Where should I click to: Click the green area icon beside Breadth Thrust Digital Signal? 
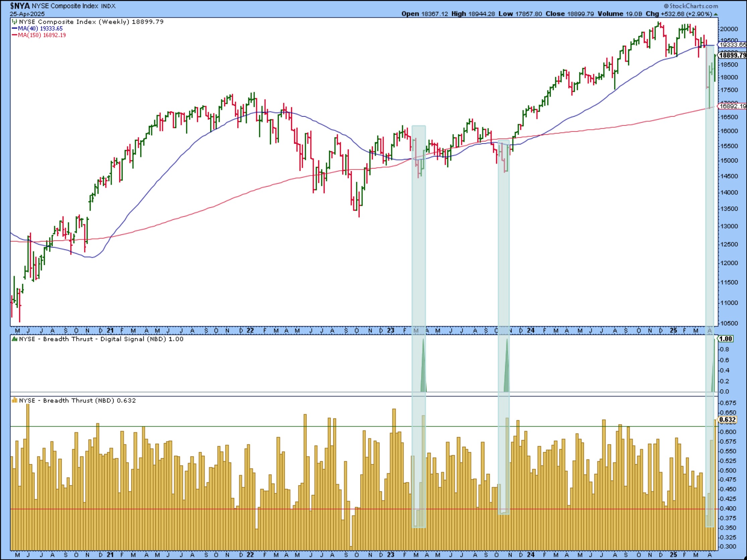[x=14, y=339]
